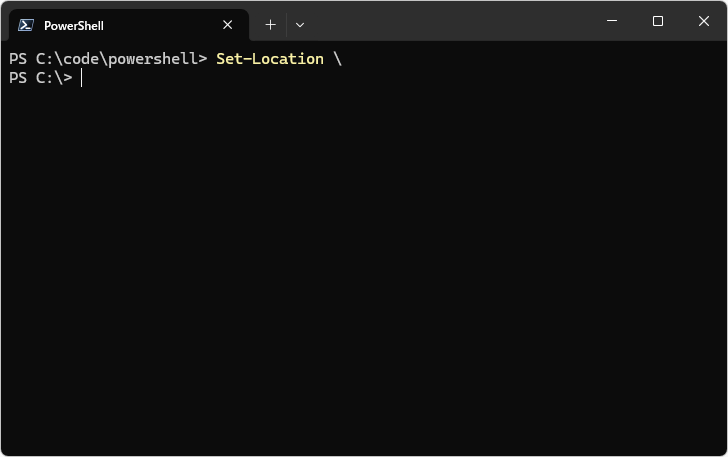This screenshot has width=728, height=457.
Task: Expand the new tab profile dropdown chevron
Action: pyautogui.click(x=300, y=25)
